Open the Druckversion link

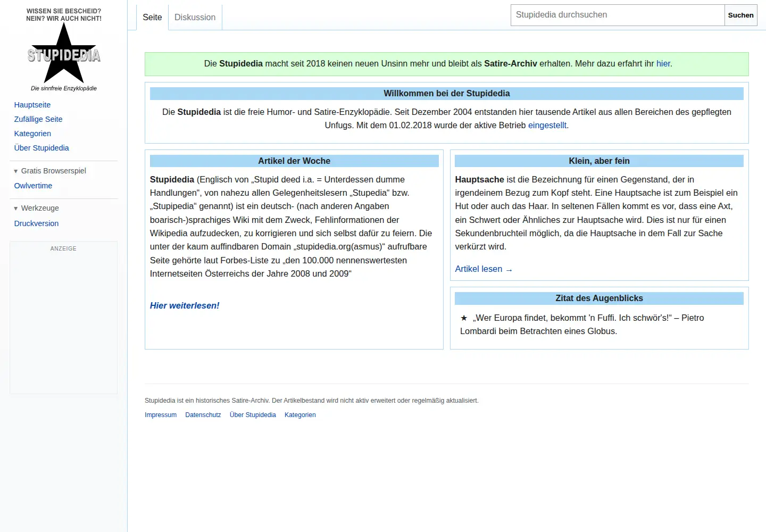36,223
